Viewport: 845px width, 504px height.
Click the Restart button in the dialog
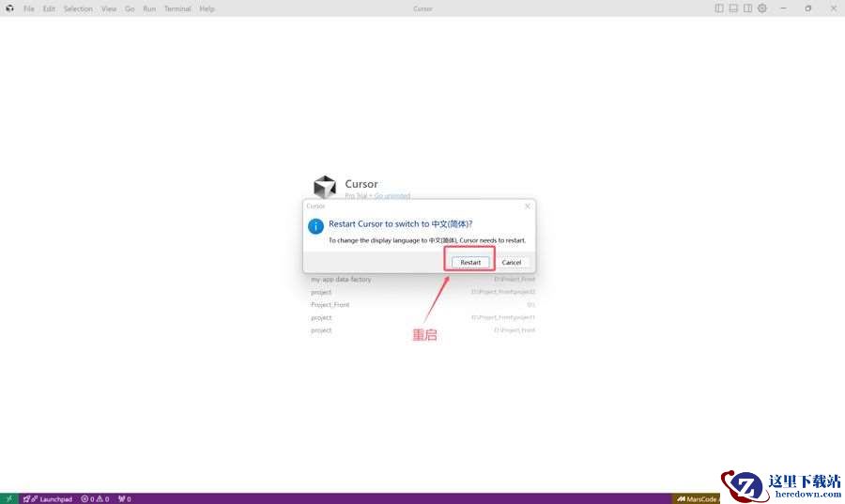click(470, 262)
